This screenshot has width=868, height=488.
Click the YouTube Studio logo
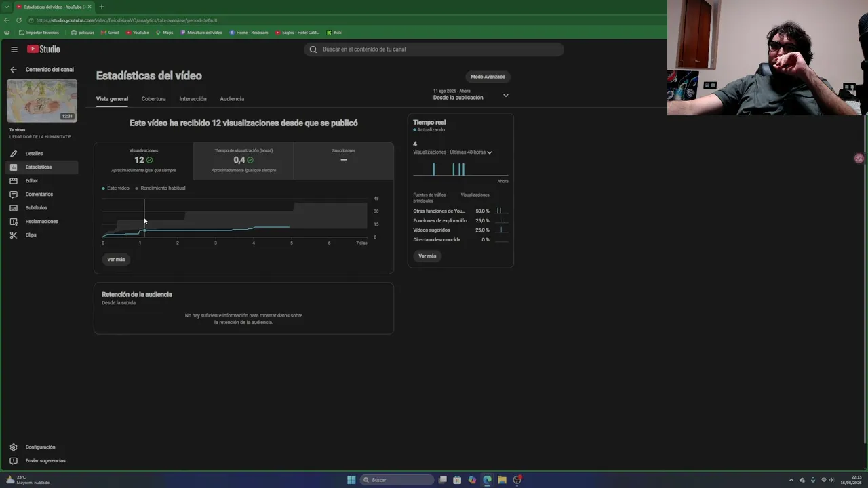[x=43, y=49]
